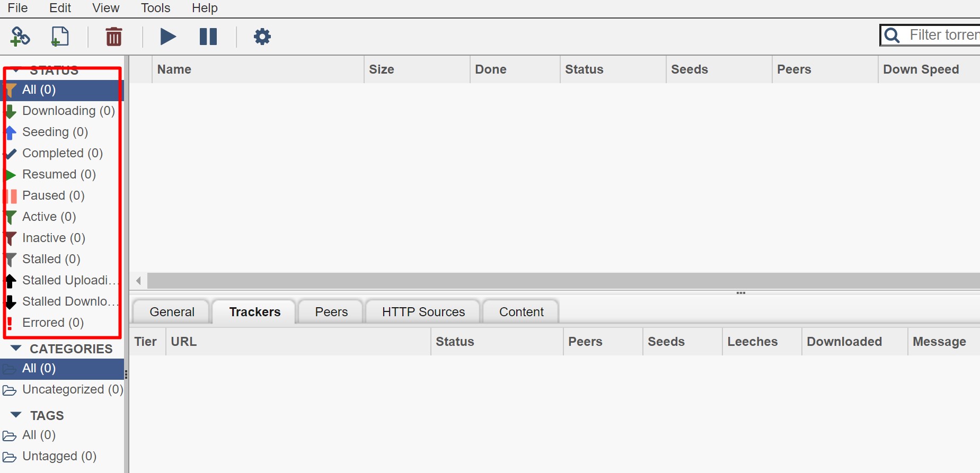Click the Delete torrent trash icon
Screen dimensions: 980x473
pos(114,37)
